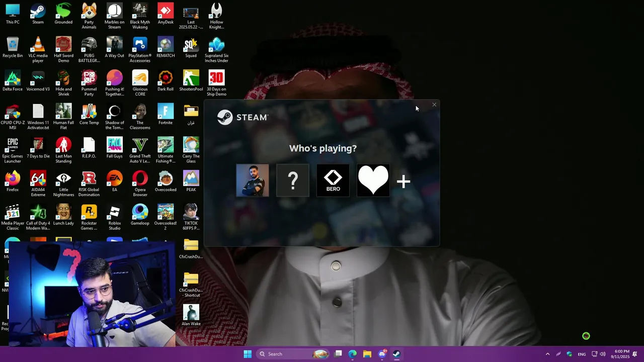644x362 pixels.
Task: Open Carry The Glass shortcut
Action: click(191, 150)
